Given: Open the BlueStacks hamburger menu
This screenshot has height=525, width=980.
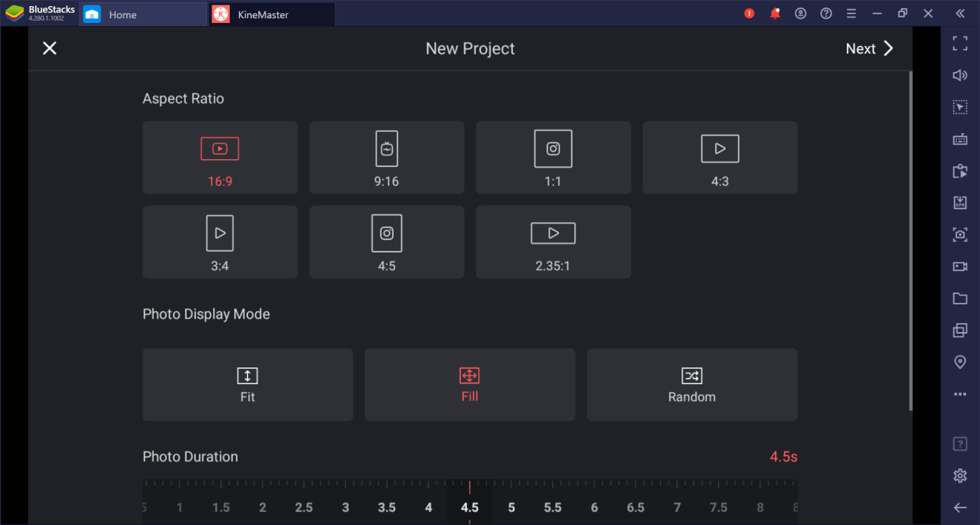Looking at the screenshot, I should coord(851,14).
